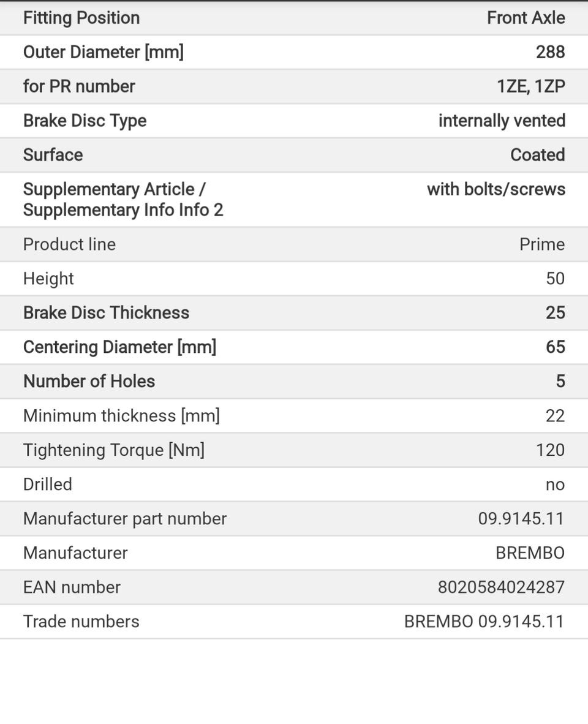Click the Brake Disc Thickness label

pos(106,313)
